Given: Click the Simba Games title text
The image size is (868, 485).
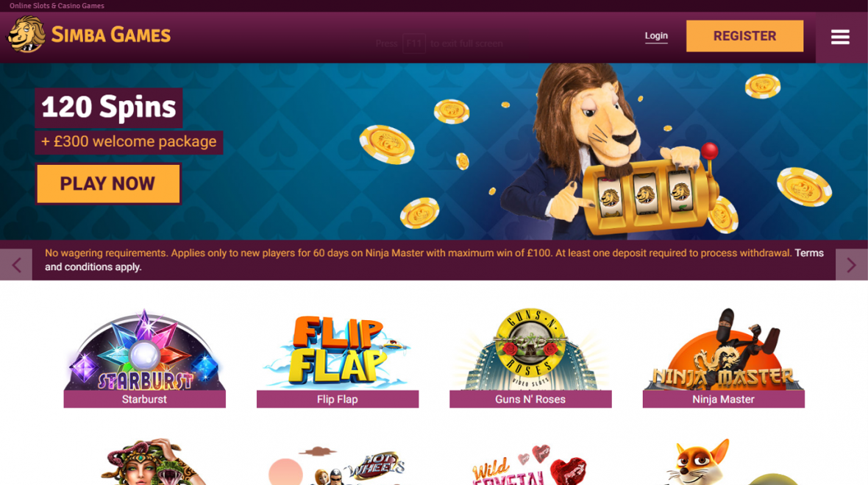Looking at the screenshot, I should (111, 35).
